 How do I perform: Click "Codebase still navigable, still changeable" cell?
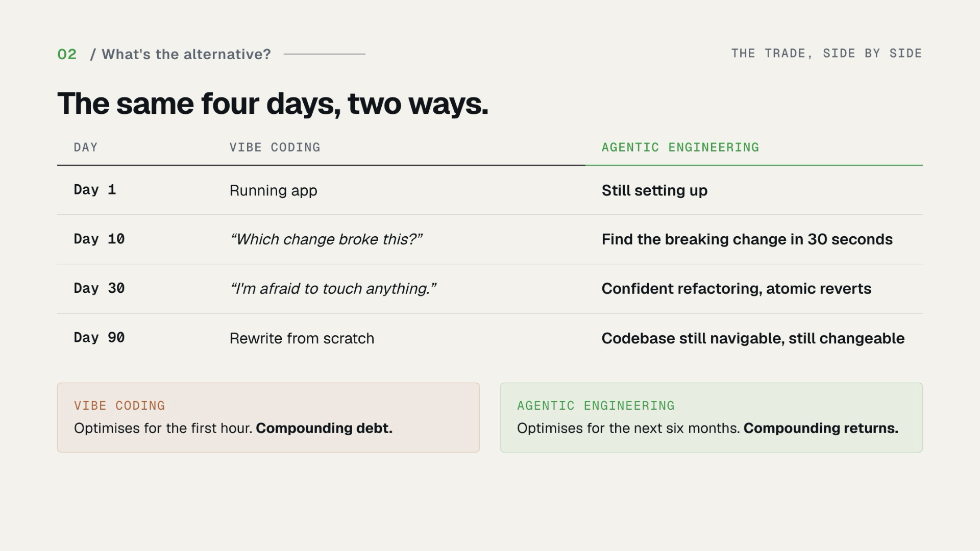coord(753,338)
